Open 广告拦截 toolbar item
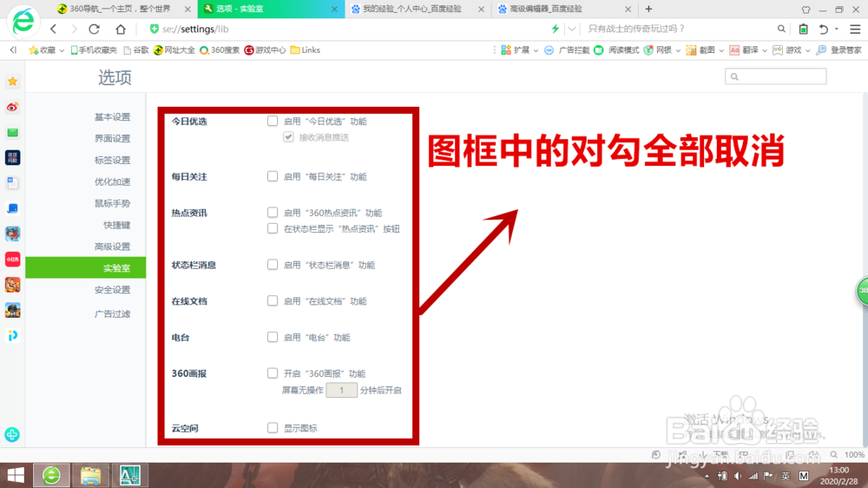The height and width of the screenshot is (488, 868). [567, 49]
